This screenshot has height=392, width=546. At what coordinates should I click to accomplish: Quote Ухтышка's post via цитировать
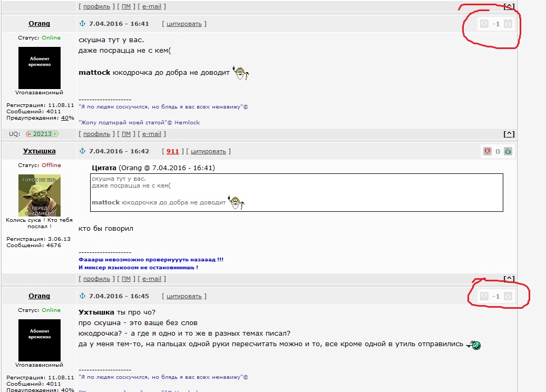pyautogui.click(x=208, y=151)
